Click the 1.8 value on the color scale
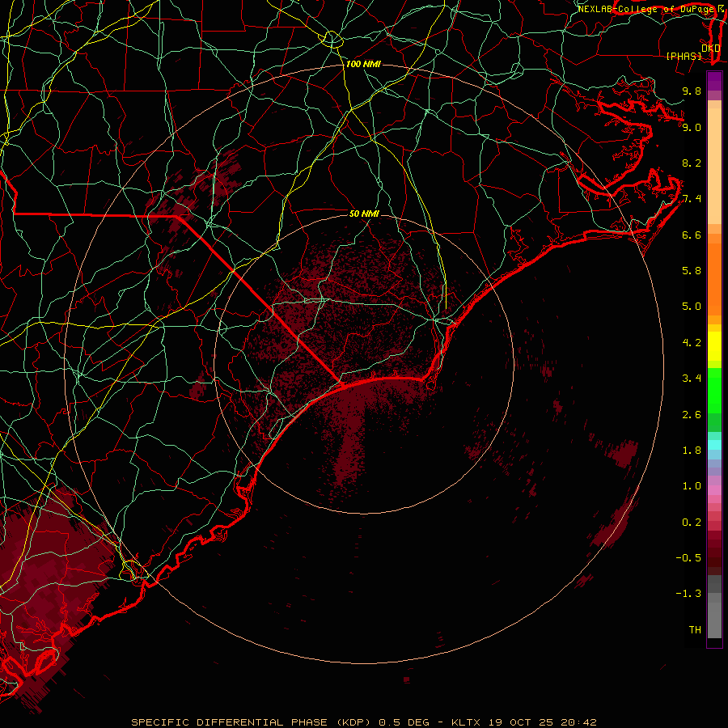 click(692, 451)
